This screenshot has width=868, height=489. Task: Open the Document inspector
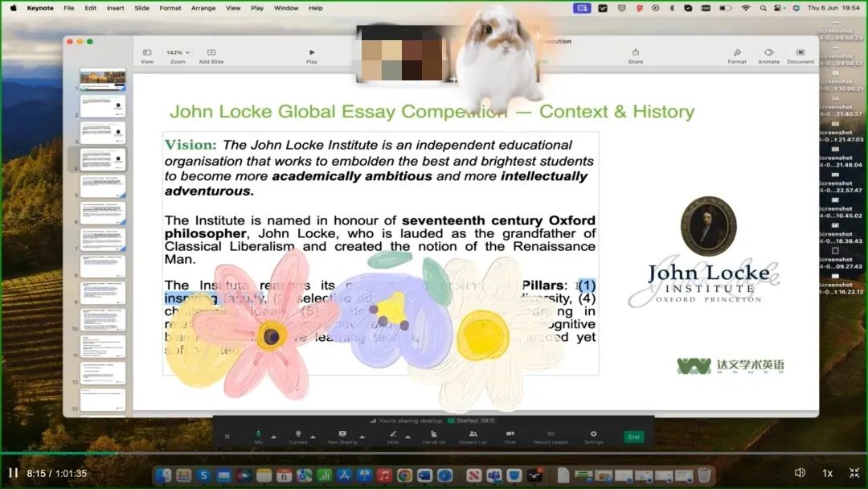click(800, 56)
